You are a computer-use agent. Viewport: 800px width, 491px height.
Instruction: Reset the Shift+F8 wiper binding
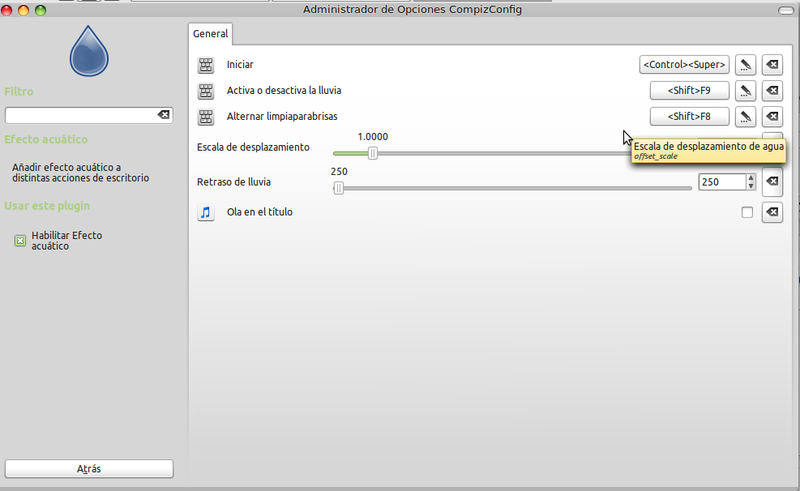(x=772, y=117)
